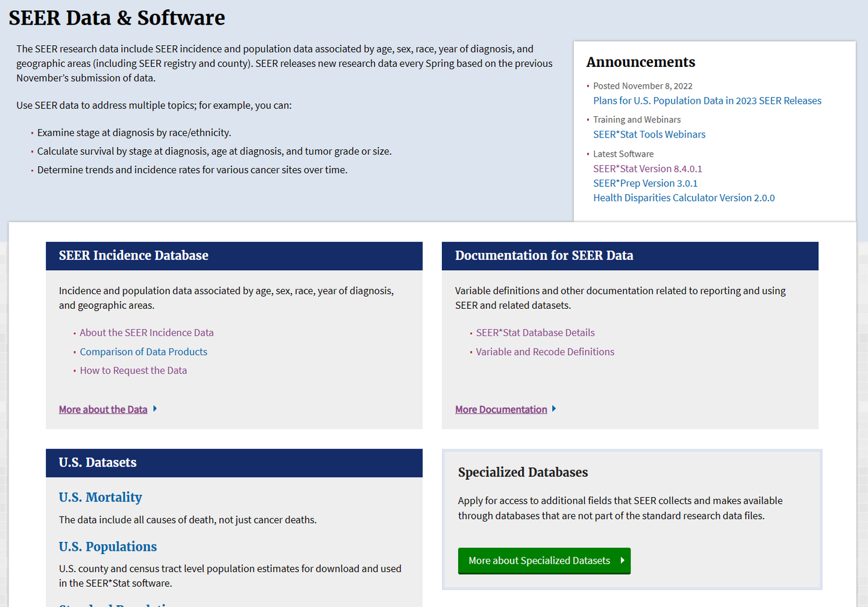Image resolution: width=868 pixels, height=607 pixels.
Task: Open SEER*Stat Database Details link
Action: click(535, 333)
